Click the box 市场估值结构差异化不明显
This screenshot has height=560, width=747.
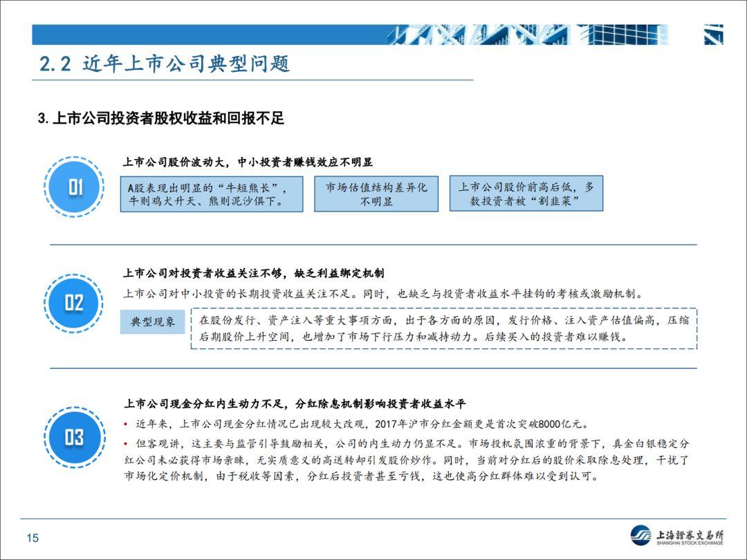pos(376,194)
